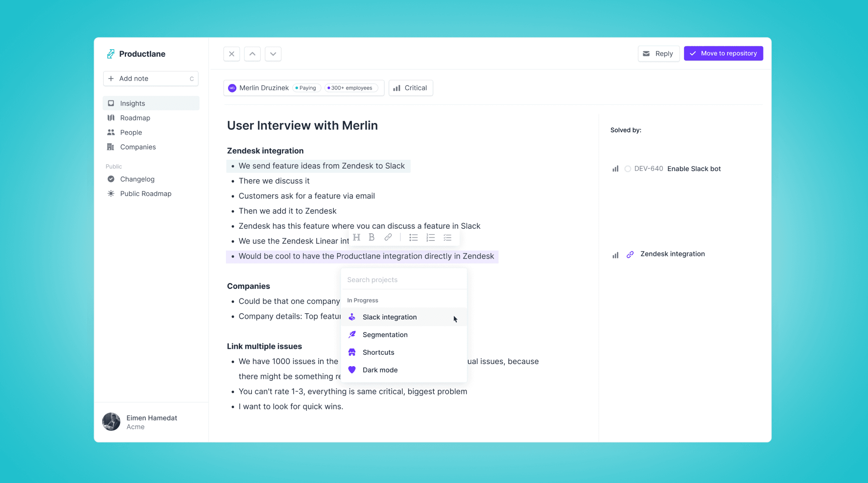This screenshot has height=483, width=868.
Task: Apply checklist formatting
Action: [448, 238]
